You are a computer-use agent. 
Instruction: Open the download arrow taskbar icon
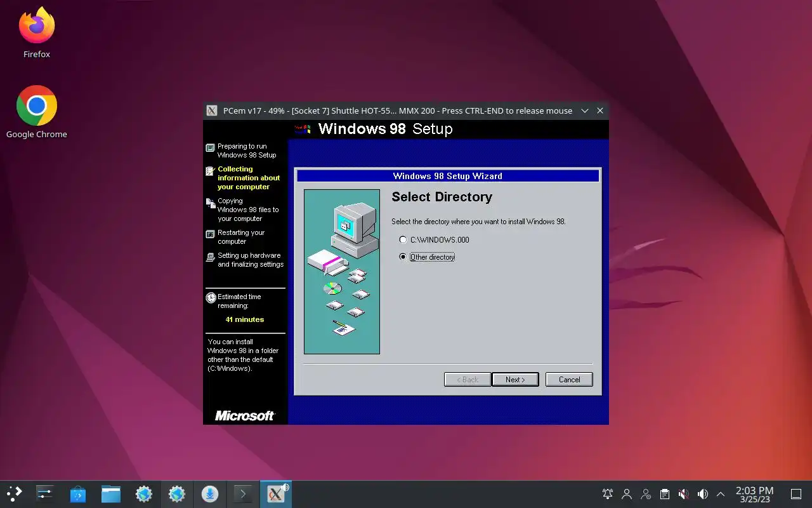pyautogui.click(x=210, y=494)
